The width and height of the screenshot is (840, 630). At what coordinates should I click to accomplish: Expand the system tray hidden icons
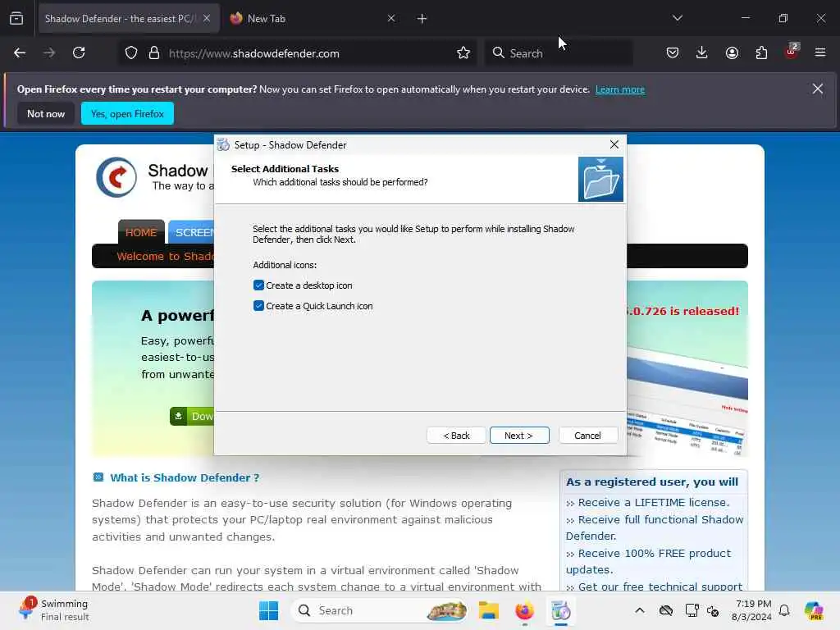640,610
